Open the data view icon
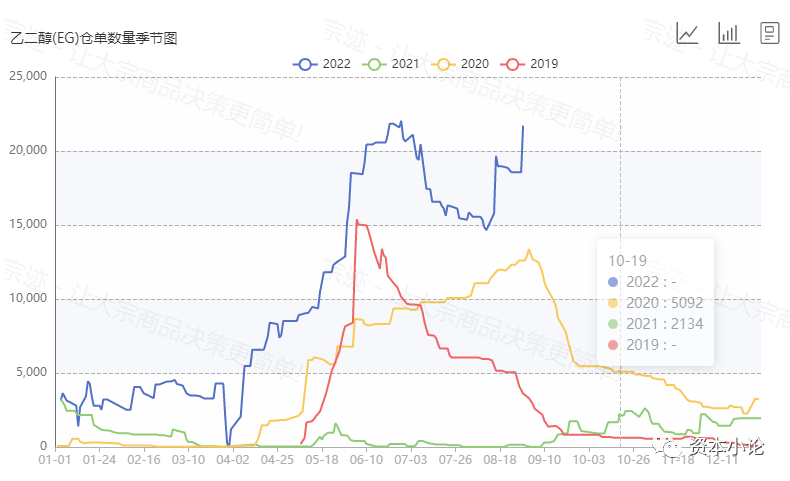The height and width of the screenshot is (481, 790). point(770,33)
